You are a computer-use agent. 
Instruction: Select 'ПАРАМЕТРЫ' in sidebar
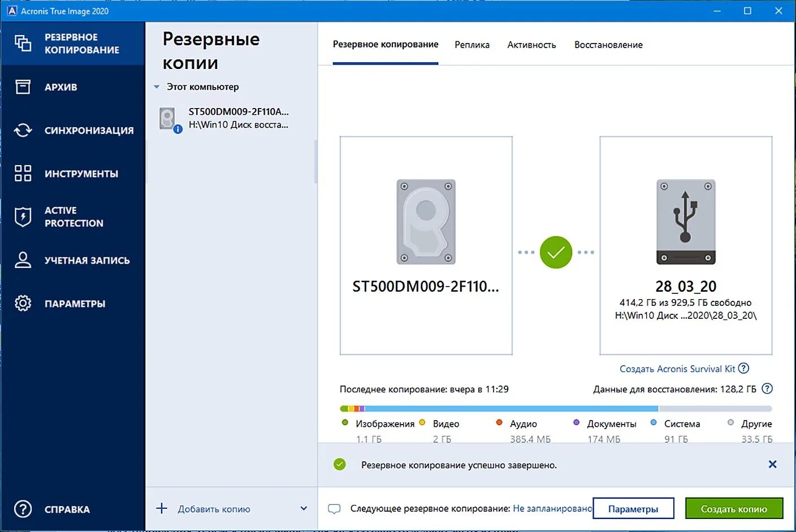tap(73, 303)
